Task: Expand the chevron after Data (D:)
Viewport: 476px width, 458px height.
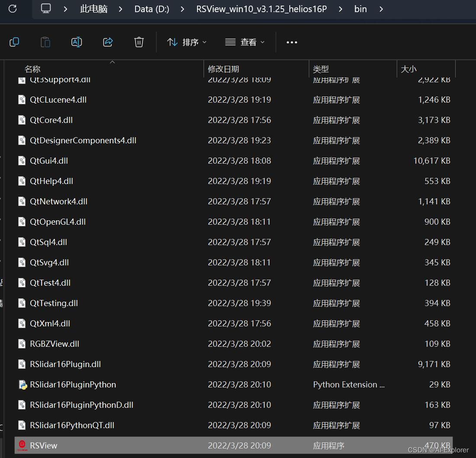Action: [x=182, y=9]
